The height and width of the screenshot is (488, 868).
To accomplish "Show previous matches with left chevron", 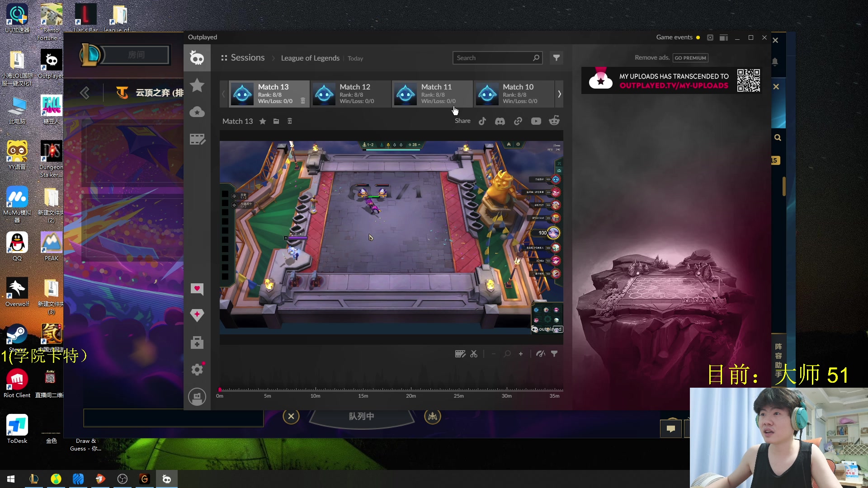I will tap(223, 94).
